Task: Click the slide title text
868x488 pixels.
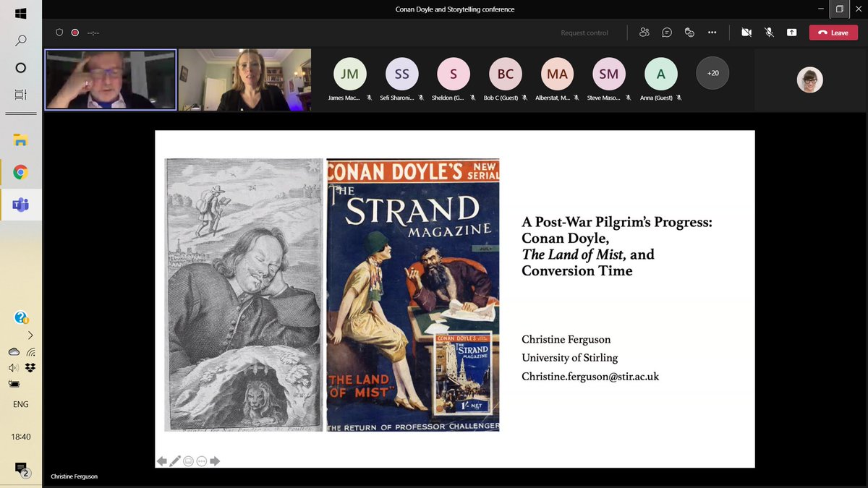Action: 617,247
